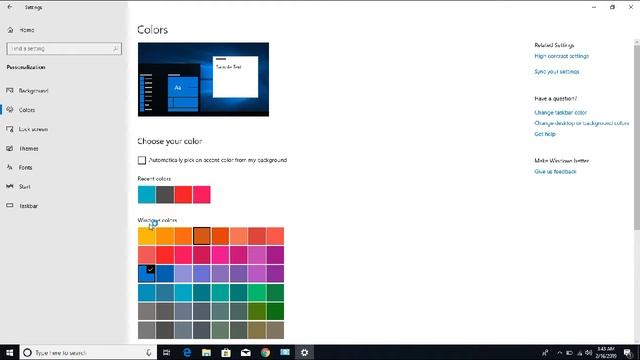The image size is (640, 360).
Task: Click the color preview thumbnail
Action: 203,79
